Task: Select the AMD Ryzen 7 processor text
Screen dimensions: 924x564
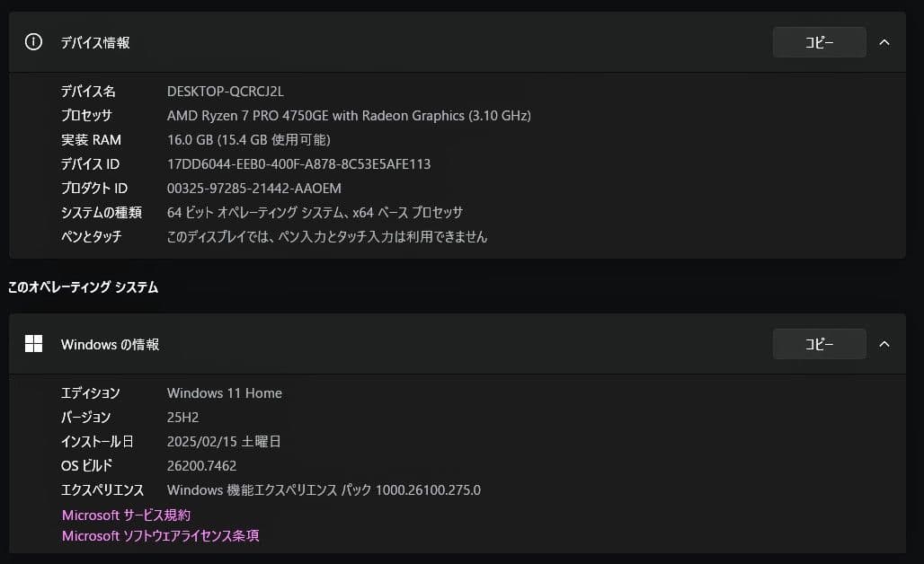Action: (349, 115)
